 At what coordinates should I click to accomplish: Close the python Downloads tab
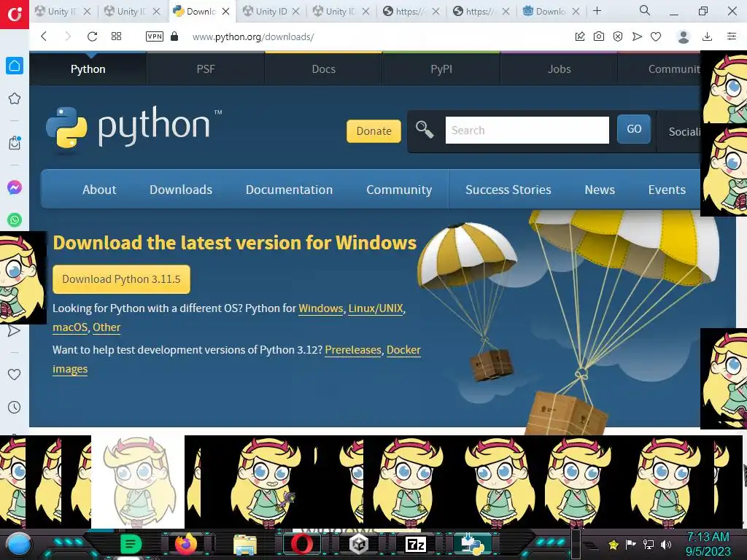click(x=226, y=11)
